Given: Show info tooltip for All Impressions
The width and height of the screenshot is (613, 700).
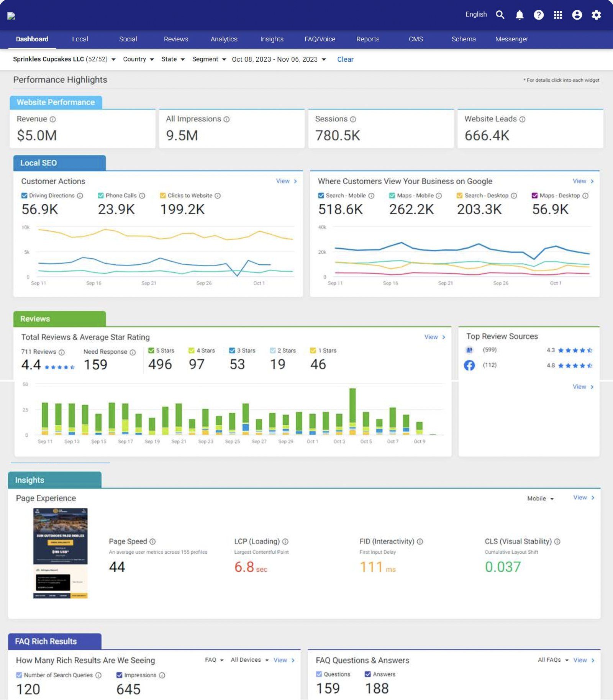Looking at the screenshot, I should pos(226,120).
